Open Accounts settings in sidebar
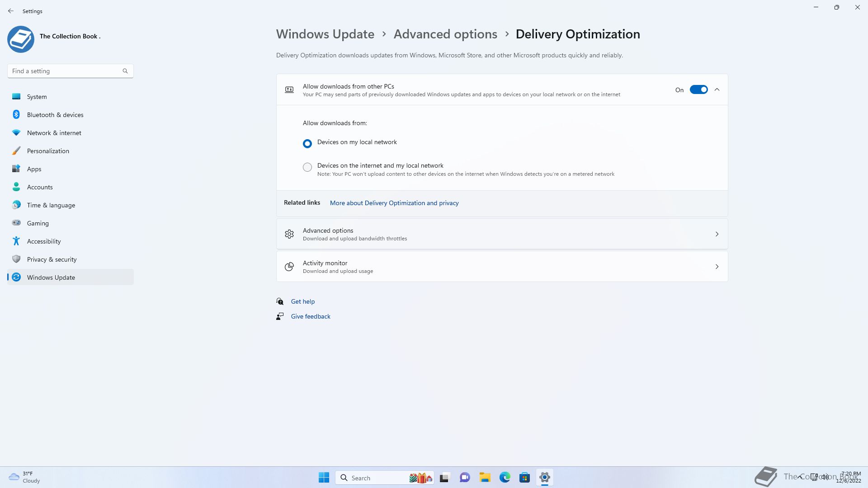868x488 pixels. pyautogui.click(x=70, y=187)
